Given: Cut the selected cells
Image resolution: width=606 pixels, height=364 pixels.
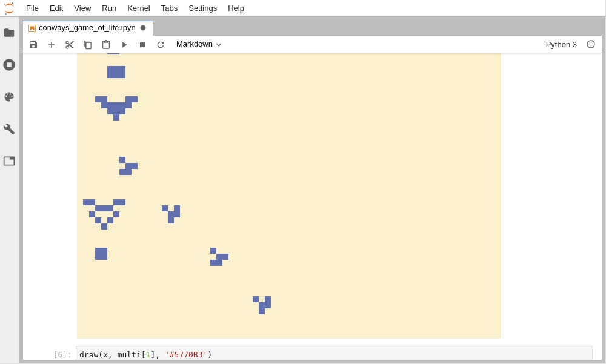Looking at the screenshot, I should 69,44.
